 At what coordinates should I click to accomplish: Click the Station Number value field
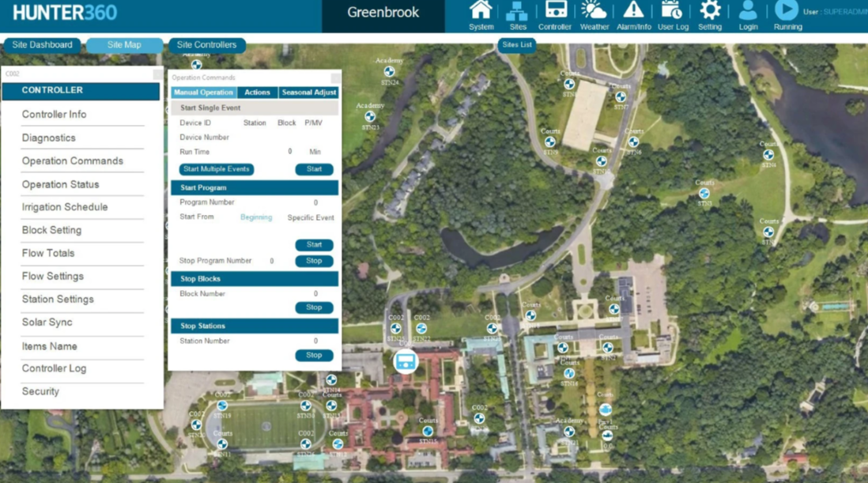click(315, 341)
